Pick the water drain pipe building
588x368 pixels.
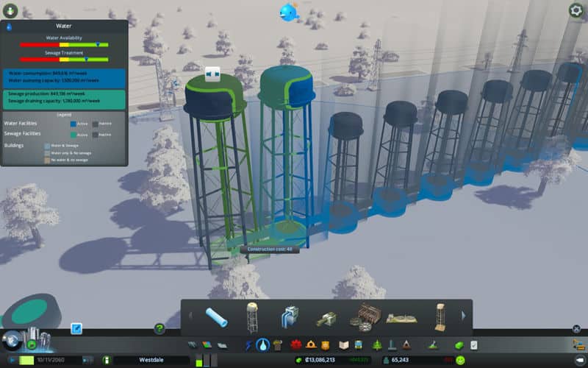click(x=326, y=318)
